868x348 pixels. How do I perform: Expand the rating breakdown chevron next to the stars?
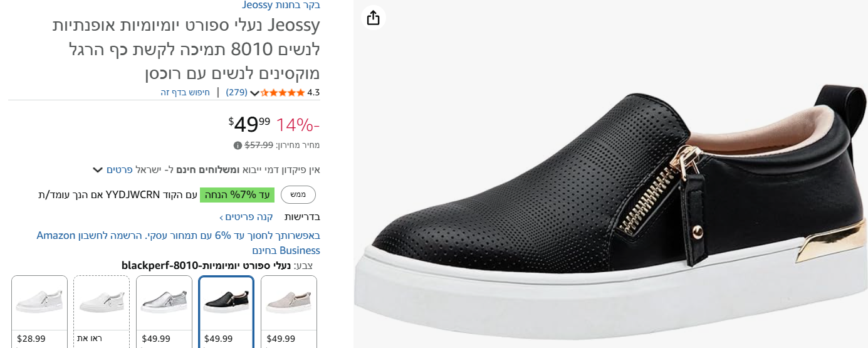click(254, 93)
